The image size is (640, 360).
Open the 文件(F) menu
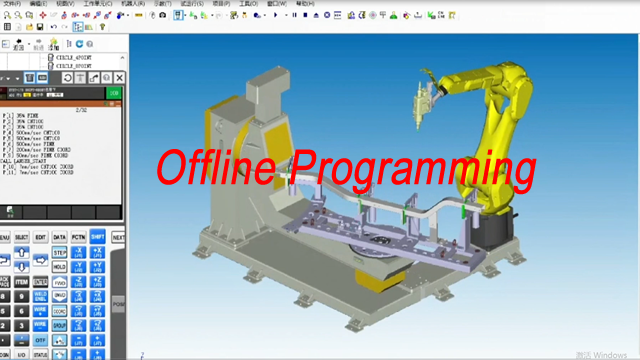pyautogui.click(x=12, y=4)
